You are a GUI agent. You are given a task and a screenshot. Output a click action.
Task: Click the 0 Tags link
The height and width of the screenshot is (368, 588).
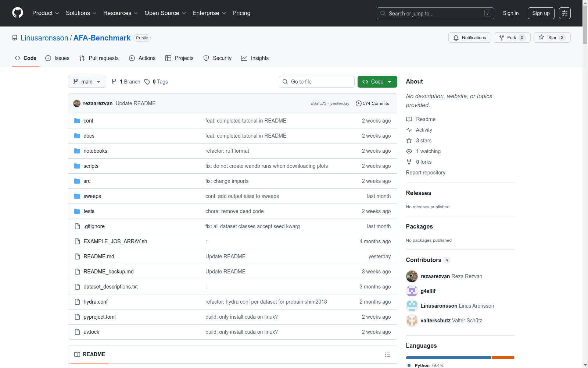coord(156,82)
